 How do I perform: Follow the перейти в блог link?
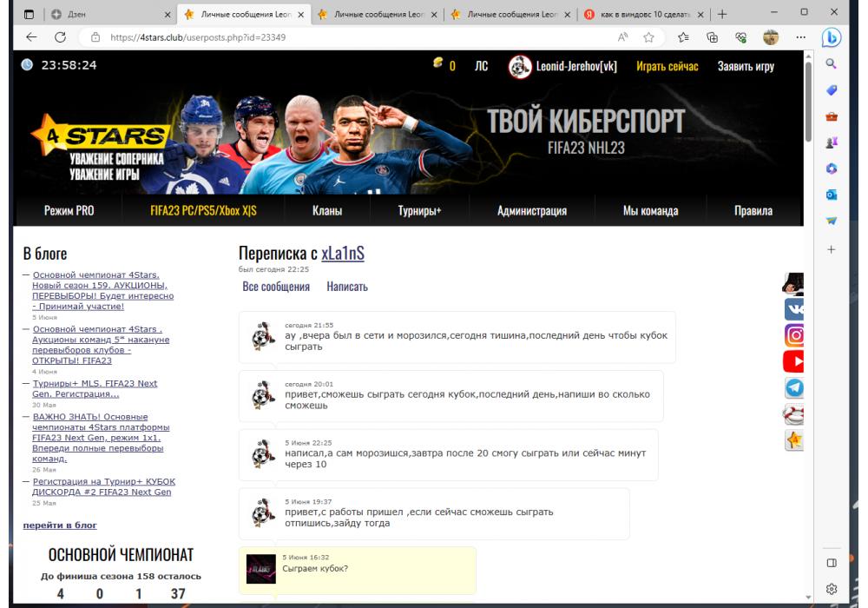point(60,525)
